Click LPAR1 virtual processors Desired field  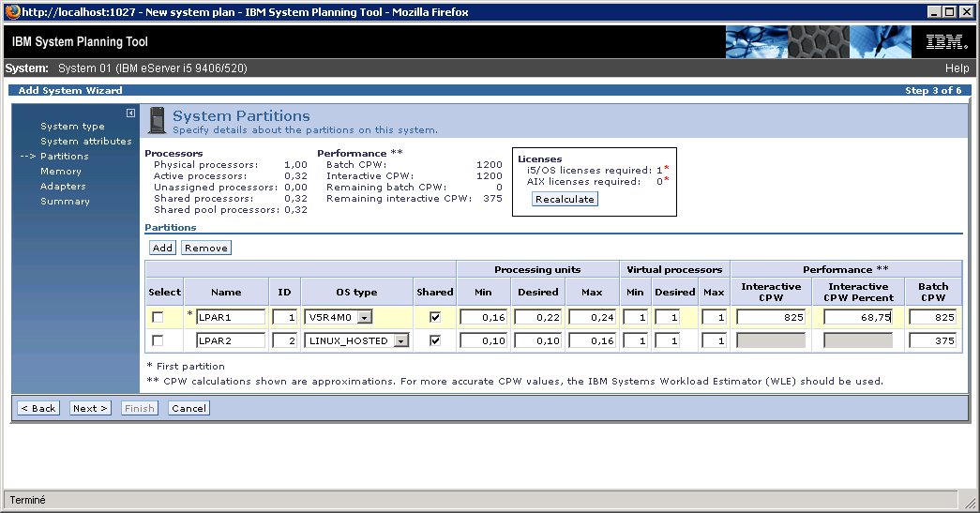[667, 317]
